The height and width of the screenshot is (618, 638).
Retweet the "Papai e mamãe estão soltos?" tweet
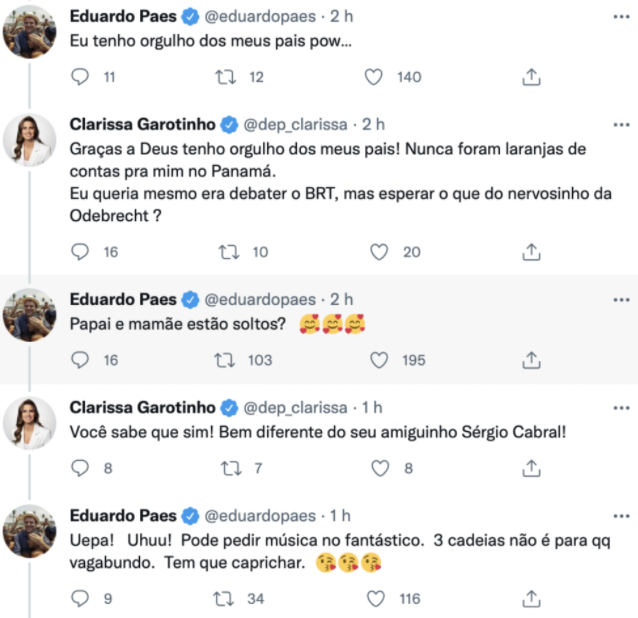(x=227, y=360)
